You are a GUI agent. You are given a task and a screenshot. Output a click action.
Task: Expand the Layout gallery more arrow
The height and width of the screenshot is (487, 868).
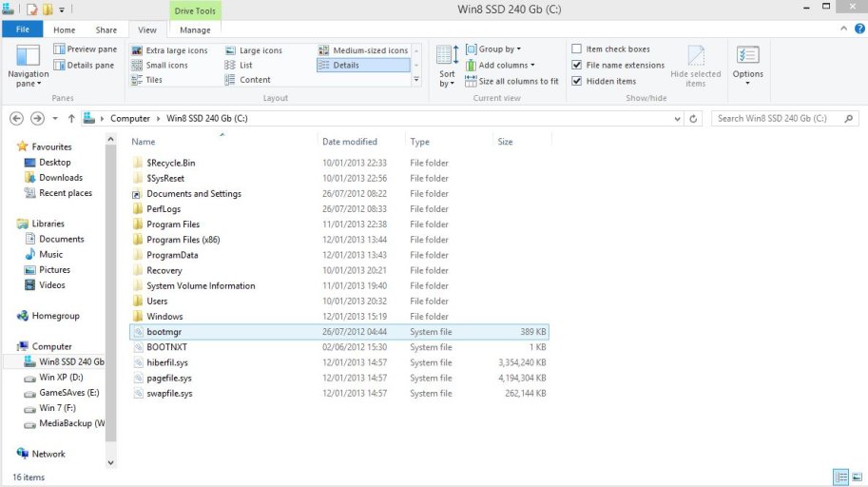tap(416, 80)
